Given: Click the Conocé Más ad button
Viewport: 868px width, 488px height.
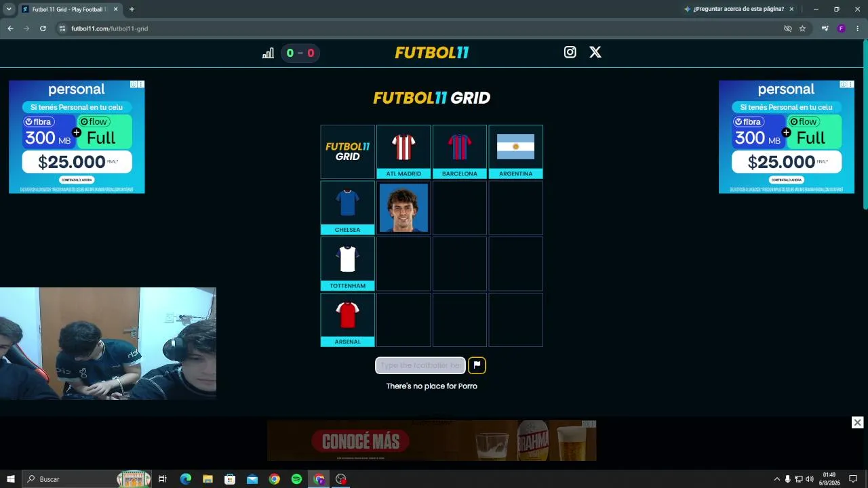Looking at the screenshot, I should [x=361, y=442].
